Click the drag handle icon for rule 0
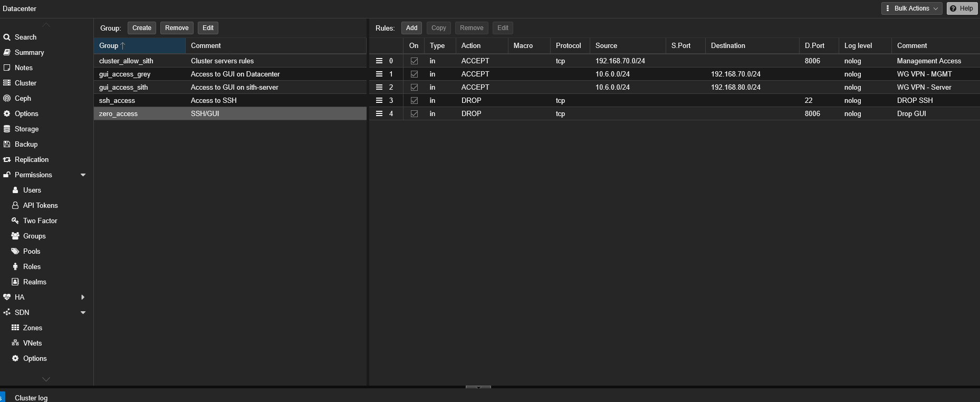Screen dimensions: 980x402 379,61
